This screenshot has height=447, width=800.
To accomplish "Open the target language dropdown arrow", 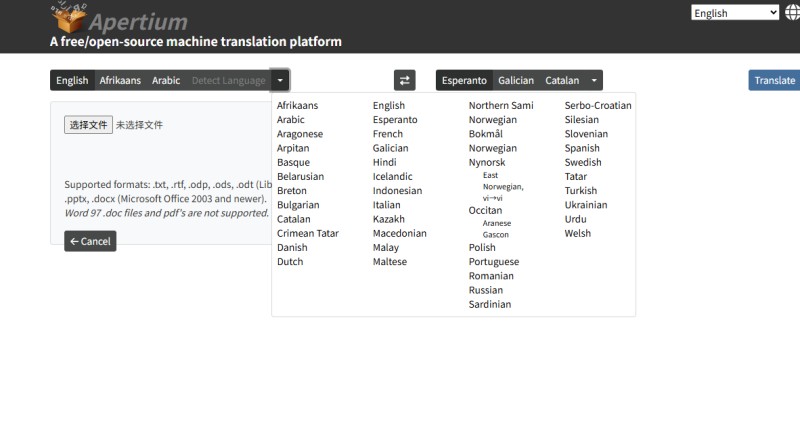I will point(594,80).
